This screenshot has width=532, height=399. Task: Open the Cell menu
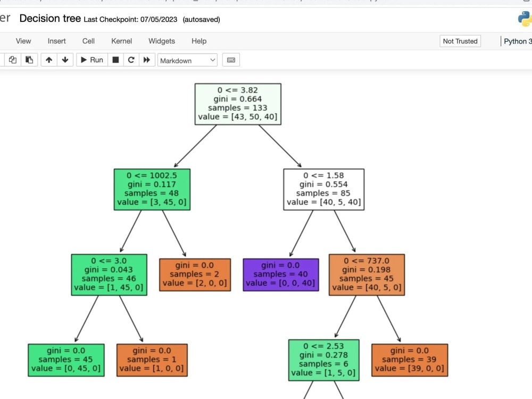tap(88, 41)
